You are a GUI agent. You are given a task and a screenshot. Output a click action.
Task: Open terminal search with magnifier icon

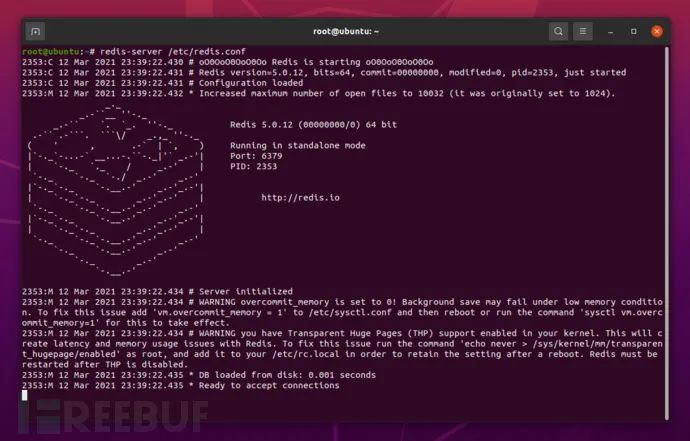click(558, 32)
